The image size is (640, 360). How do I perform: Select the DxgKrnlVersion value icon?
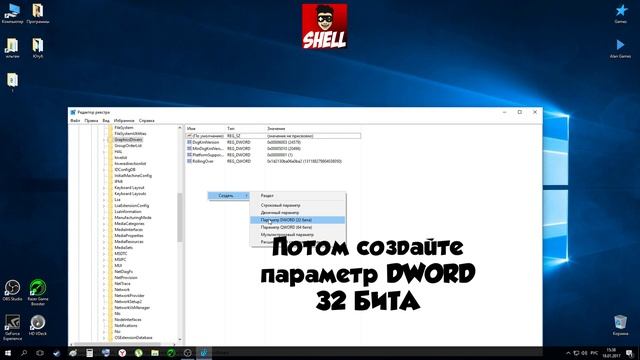coord(189,142)
